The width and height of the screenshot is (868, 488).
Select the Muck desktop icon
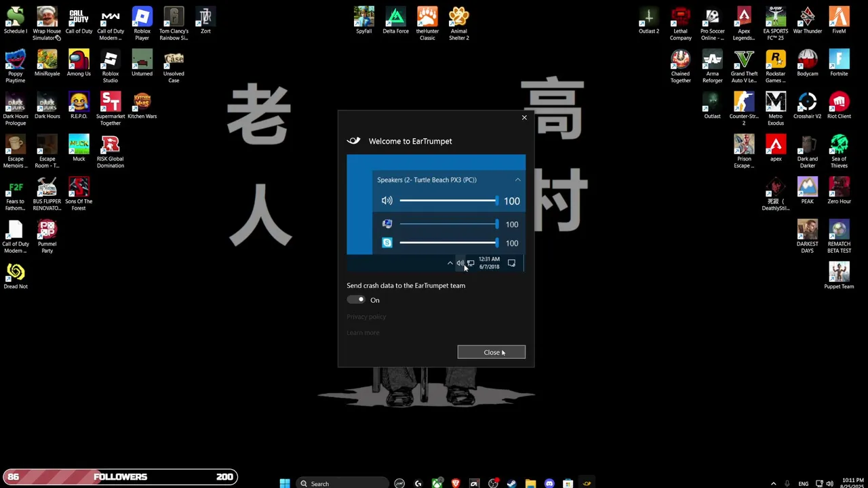pos(79,148)
